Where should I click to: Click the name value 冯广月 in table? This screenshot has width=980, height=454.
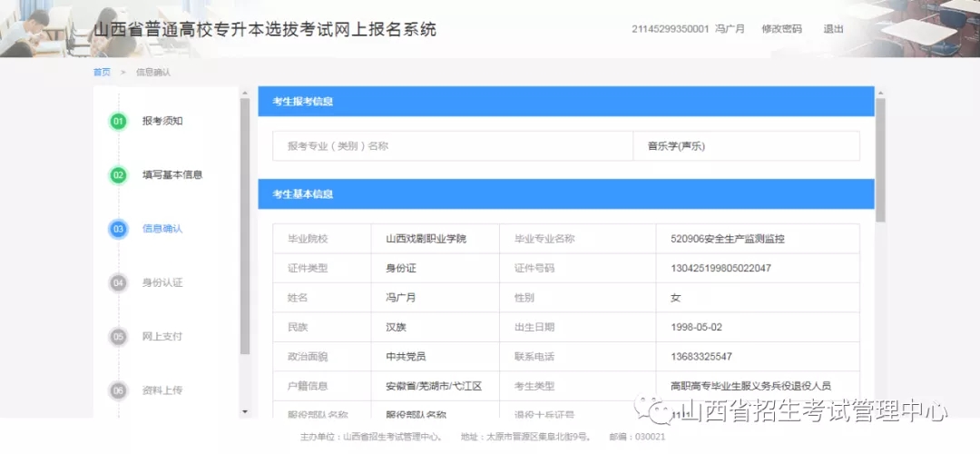coord(401,298)
